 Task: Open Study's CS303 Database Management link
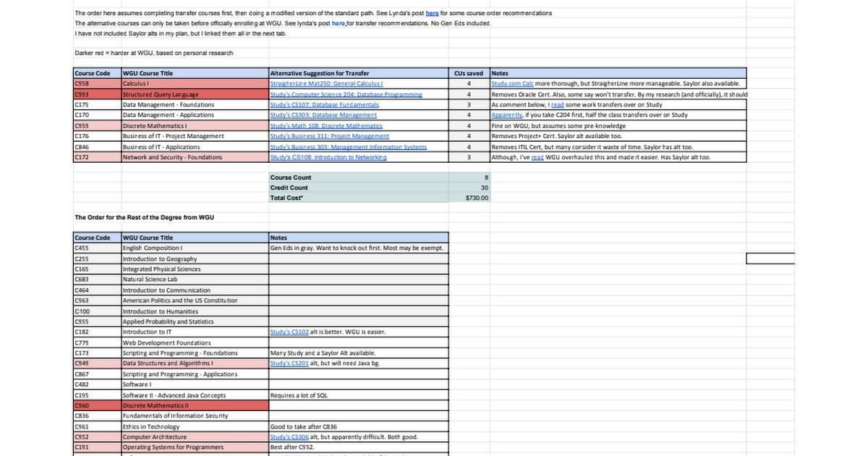click(x=323, y=115)
